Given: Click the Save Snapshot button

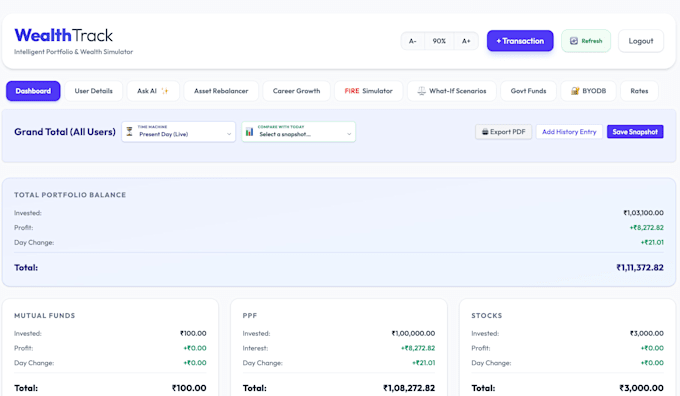Looking at the screenshot, I should [x=635, y=132].
